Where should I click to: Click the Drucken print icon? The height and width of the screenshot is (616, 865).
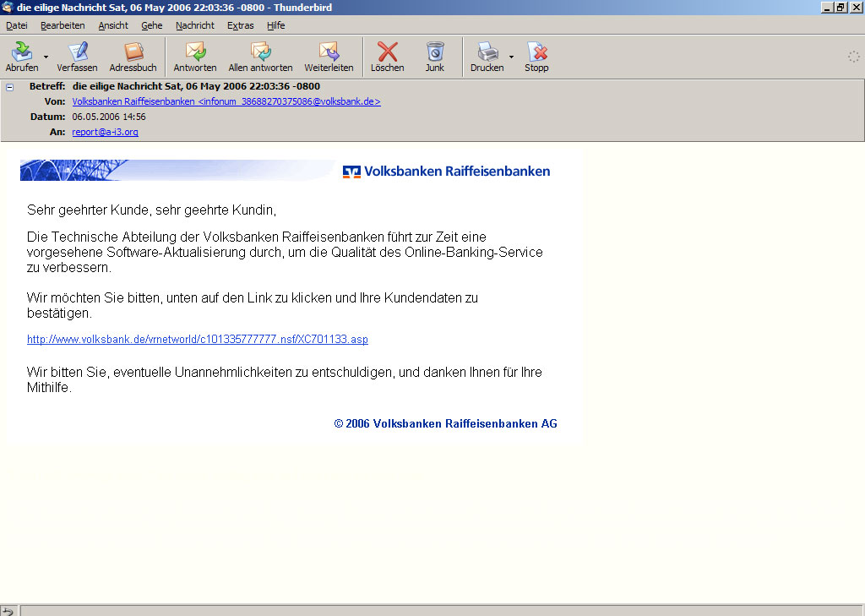tap(487, 52)
